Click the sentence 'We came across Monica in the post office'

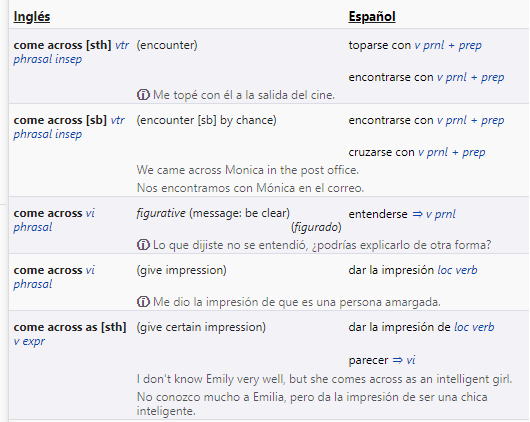click(247, 170)
